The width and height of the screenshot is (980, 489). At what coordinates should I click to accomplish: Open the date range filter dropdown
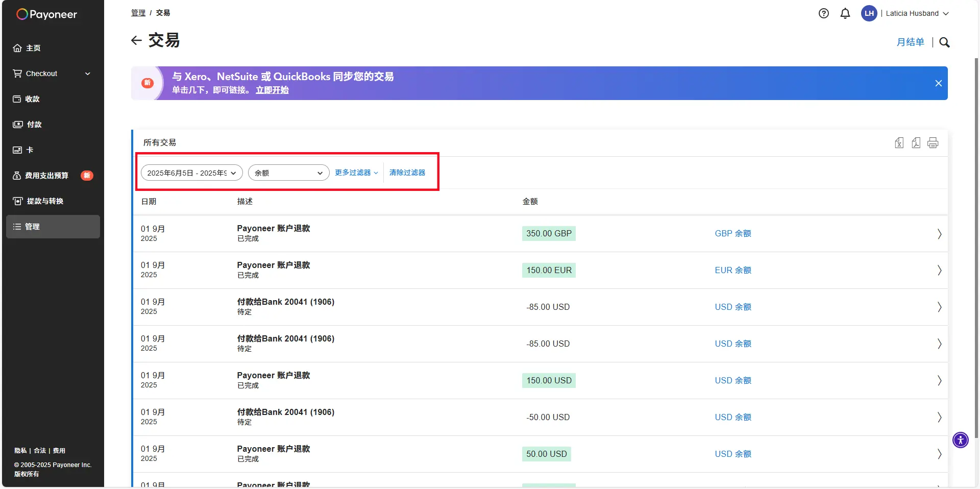(192, 173)
